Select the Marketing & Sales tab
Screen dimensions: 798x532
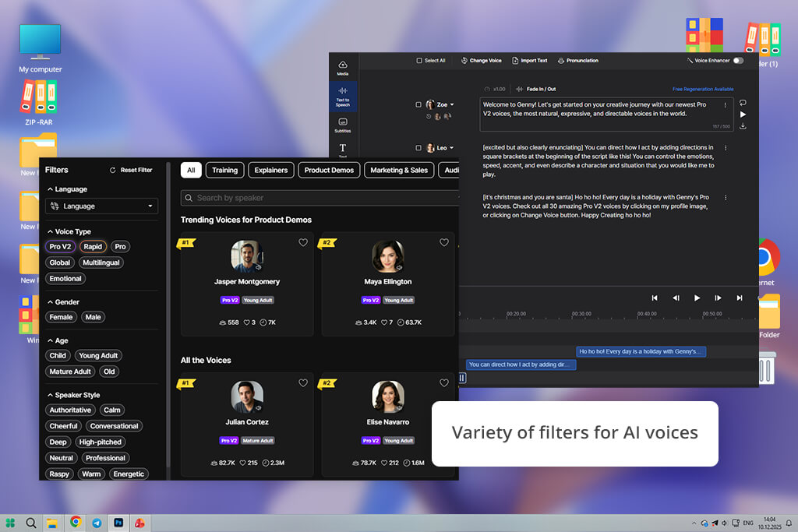pyautogui.click(x=399, y=170)
